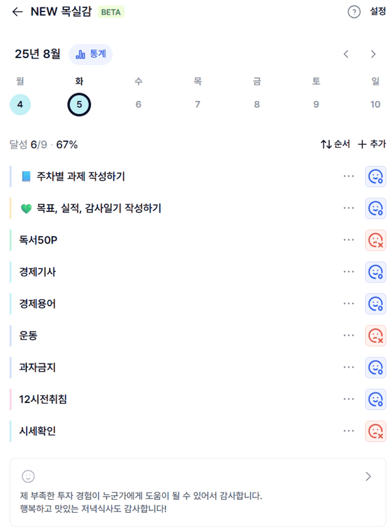Screen dimensions: 392x532
Task: Go to the next week chevron
Action: [x=373, y=54]
